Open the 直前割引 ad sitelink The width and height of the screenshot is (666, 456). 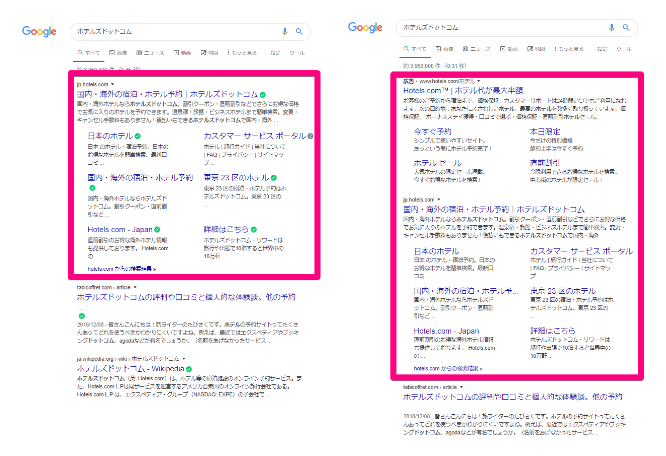coord(545,163)
